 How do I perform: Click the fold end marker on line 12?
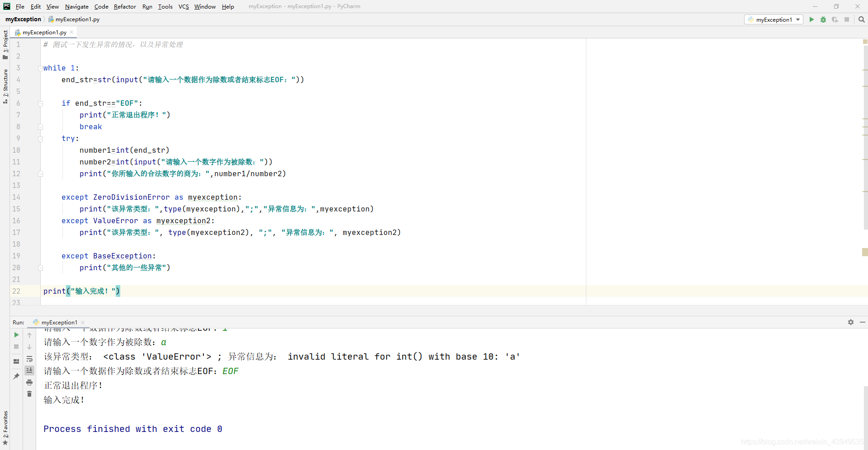coord(40,174)
